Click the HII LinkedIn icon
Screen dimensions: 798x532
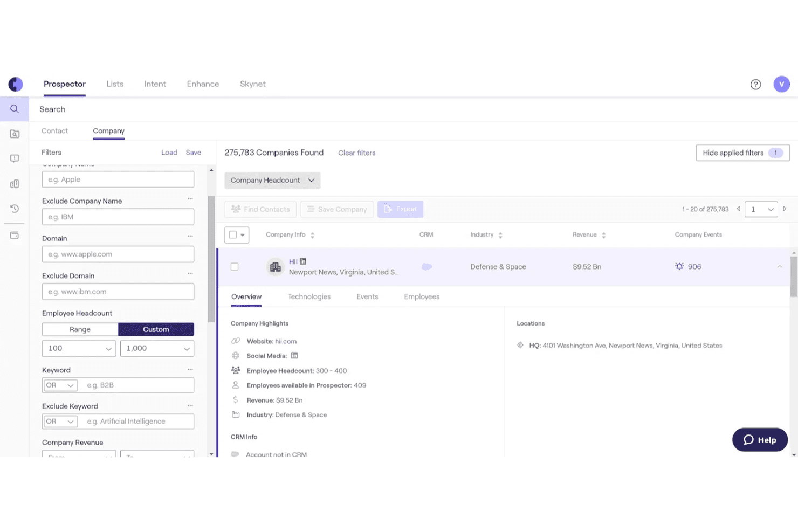[303, 261]
